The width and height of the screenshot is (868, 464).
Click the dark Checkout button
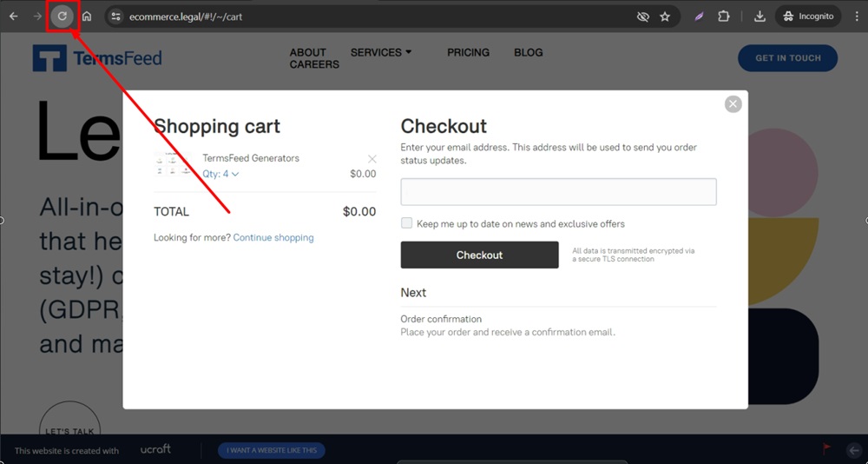479,255
